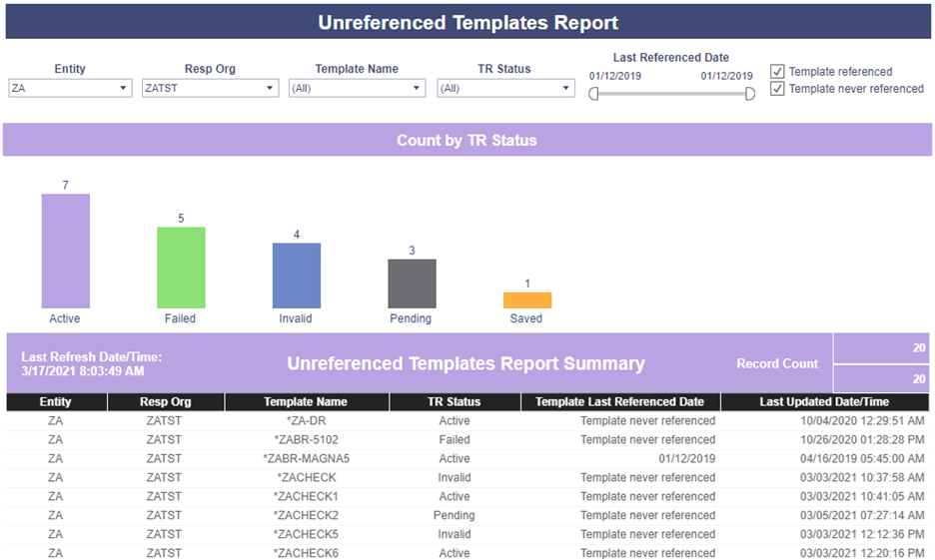Image resolution: width=935 pixels, height=560 pixels.
Task: Toggle the Template never referenced checkbox
Action: tap(777, 89)
